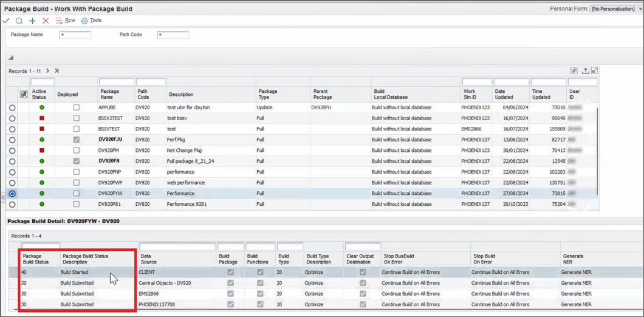Click red status icon for BSSV2TEST

pos(42,118)
